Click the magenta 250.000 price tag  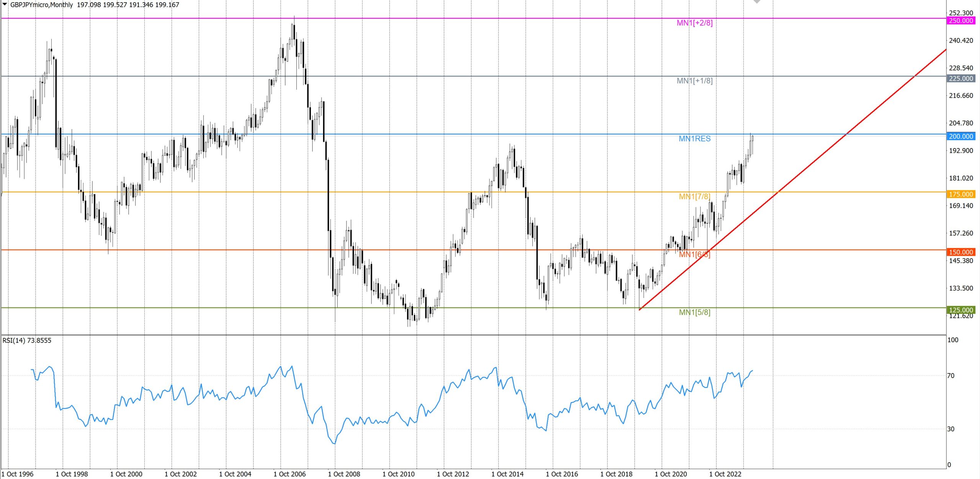pyautogui.click(x=960, y=21)
